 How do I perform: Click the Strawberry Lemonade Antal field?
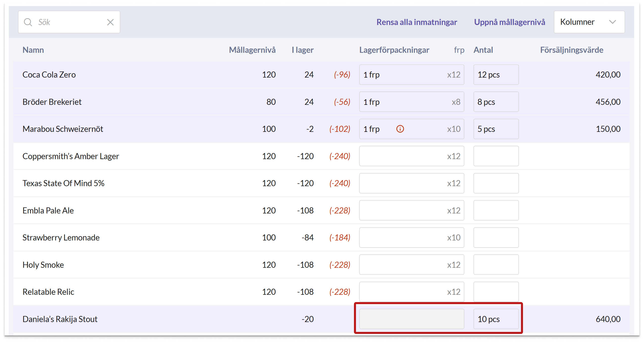pos(496,238)
